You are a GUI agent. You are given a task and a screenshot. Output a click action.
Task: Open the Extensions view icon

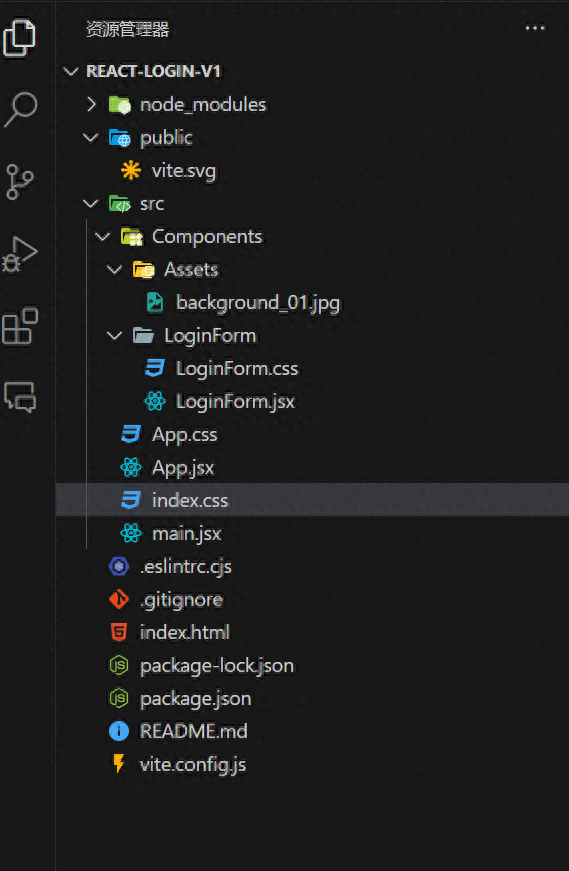(x=20, y=326)
